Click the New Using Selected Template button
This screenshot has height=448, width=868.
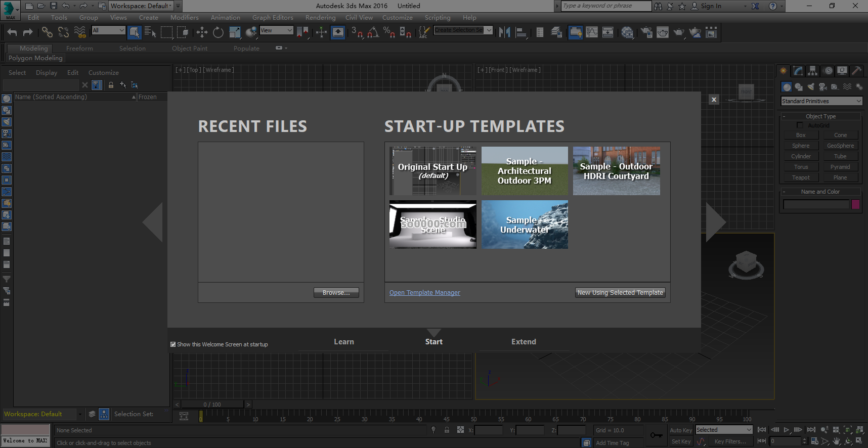(620, 293)
